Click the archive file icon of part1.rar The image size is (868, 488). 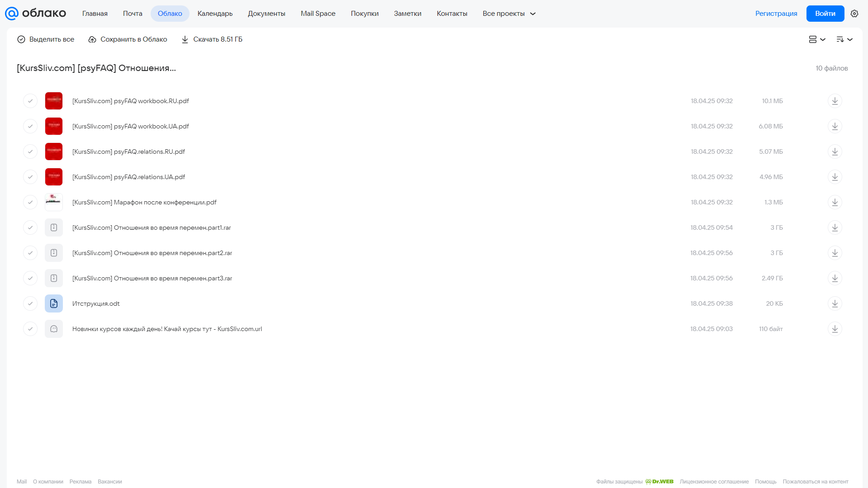(x=54, y=227)
